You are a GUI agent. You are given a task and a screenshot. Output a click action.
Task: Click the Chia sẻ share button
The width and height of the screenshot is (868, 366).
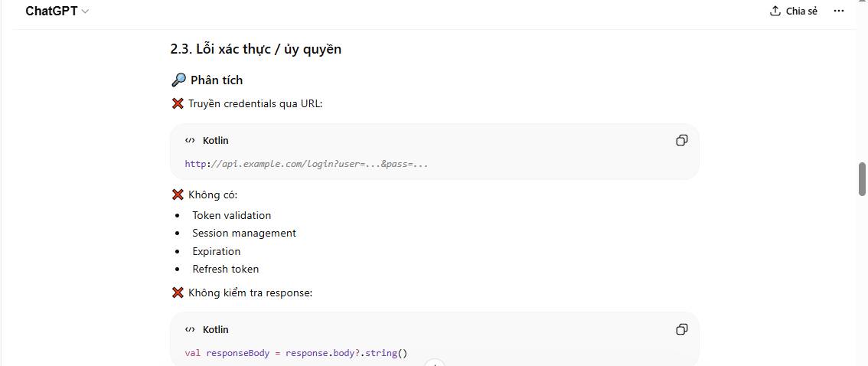(x=794, y=11)
